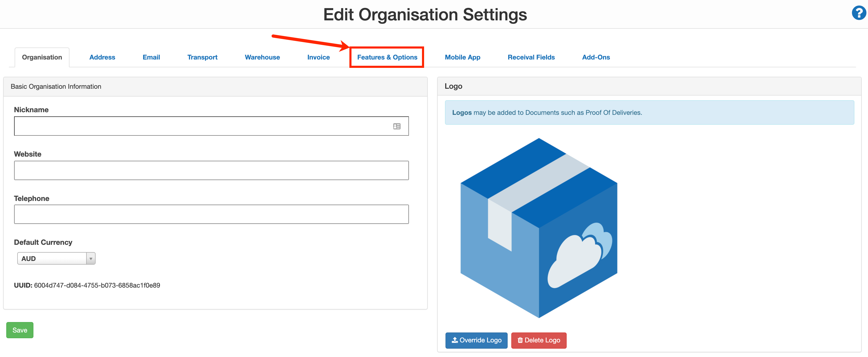Switch to the Add-Ons tab
The width and height of the screenshot is (868, 357).
click(596, 57)
